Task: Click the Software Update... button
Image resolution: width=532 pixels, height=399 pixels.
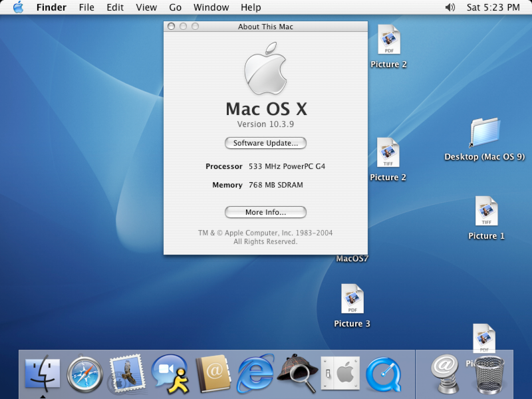Action: [x=265, y=143]
